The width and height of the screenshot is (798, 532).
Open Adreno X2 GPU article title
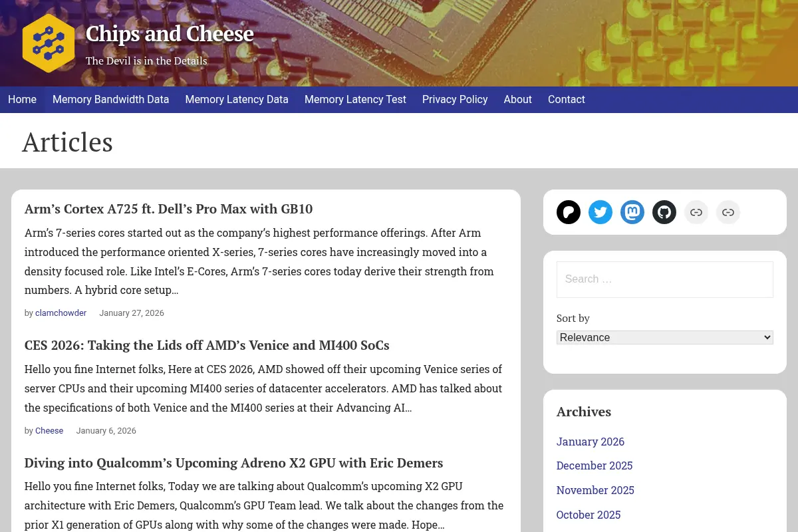coord(233,463)
